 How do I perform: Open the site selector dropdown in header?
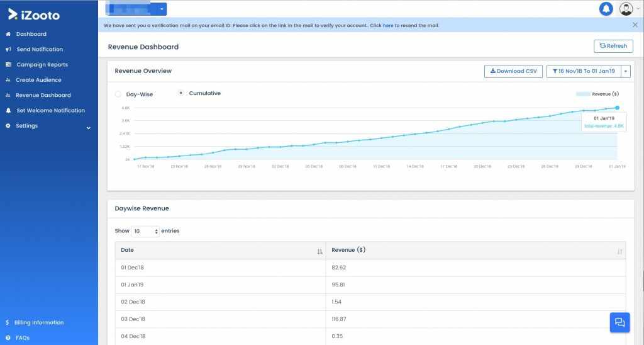162,9
